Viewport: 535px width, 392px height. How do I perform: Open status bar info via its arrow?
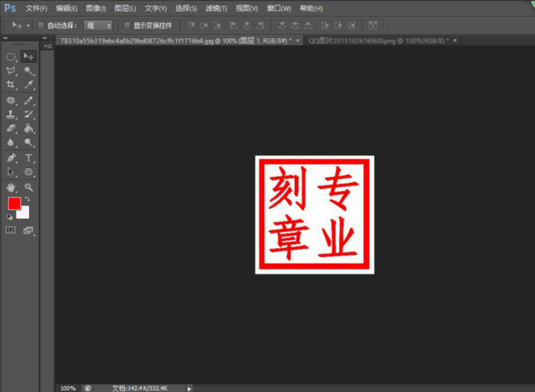[189, 388]
